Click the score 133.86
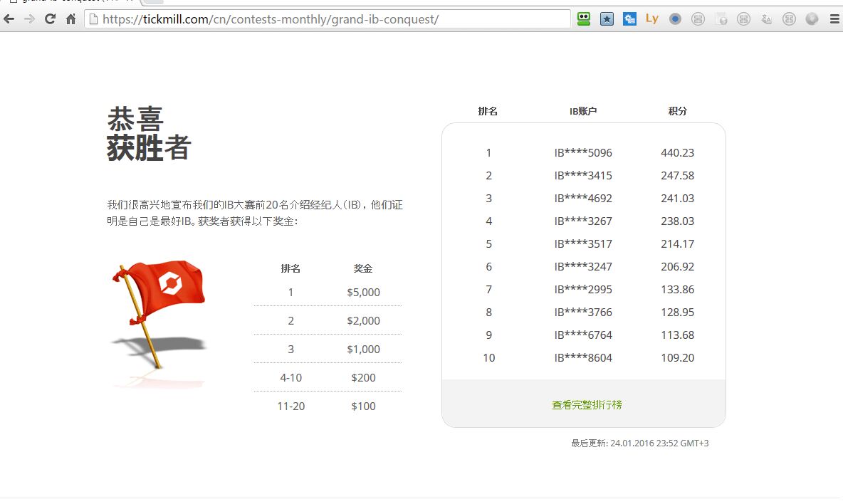The image size is (843, 504). click(x=677, y=289)
